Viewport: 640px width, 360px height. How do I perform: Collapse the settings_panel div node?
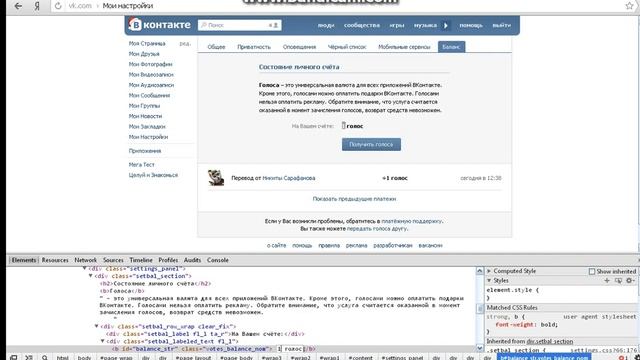[84, 269]
